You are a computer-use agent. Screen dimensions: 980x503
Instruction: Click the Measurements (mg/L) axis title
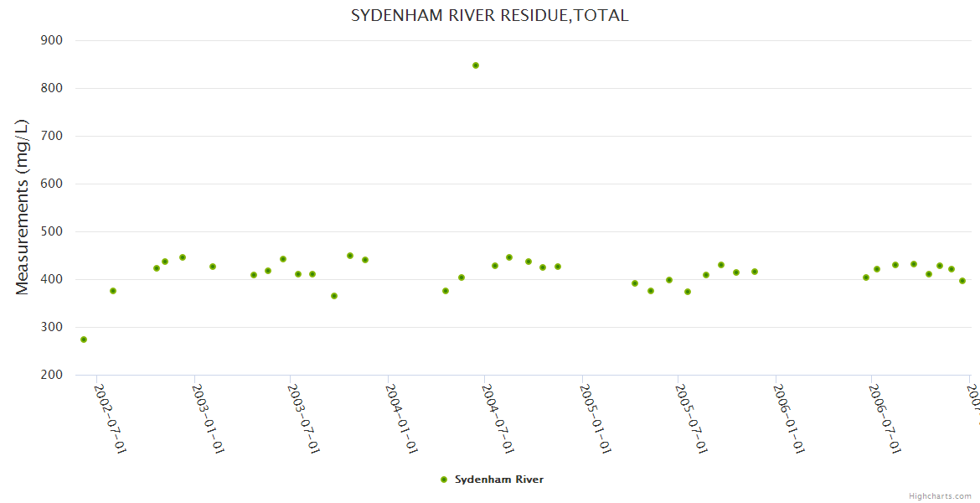[23, 207]
